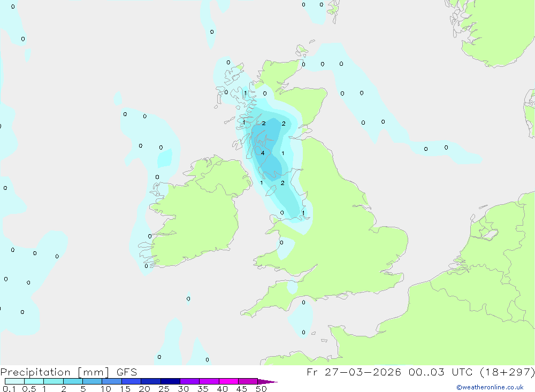Screen dimensions: 535x392
Task: Select the 5–10 mm legend swatch
Action: (x=92, y=381)
